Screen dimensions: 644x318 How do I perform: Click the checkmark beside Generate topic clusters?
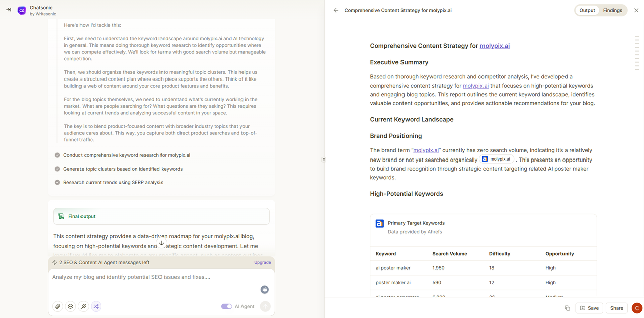click(x=57, y=169)
